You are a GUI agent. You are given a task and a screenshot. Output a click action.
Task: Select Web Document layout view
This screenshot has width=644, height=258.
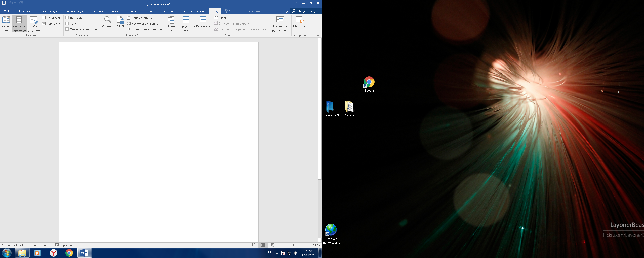33,24
